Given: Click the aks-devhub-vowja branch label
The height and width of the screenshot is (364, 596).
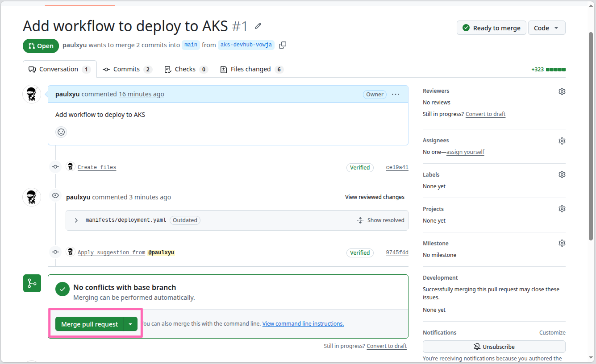Looking at the screenshot, I should pyautogui.click(x=246, y=45).
